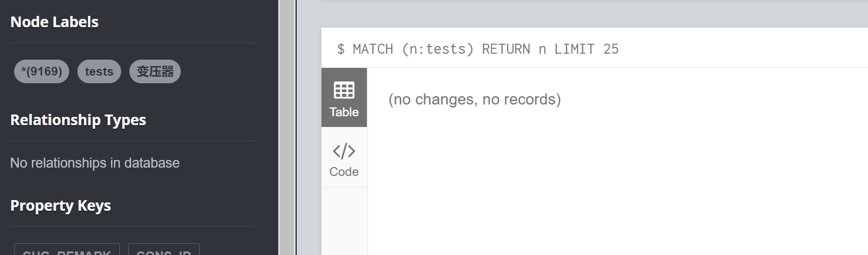The height and width of the screenshot is (255, 868).
Task: Switch to the Table result tab
Action: tap(344, 97)
